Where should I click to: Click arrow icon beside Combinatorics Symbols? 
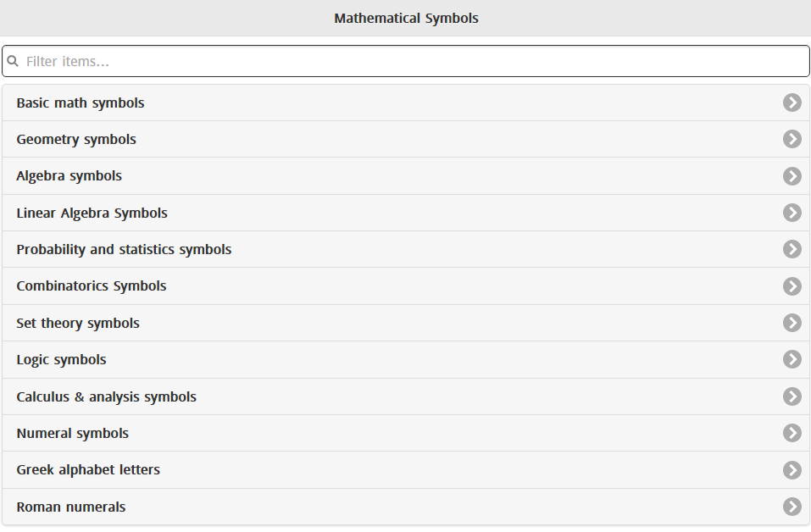(x=792, y=286)
